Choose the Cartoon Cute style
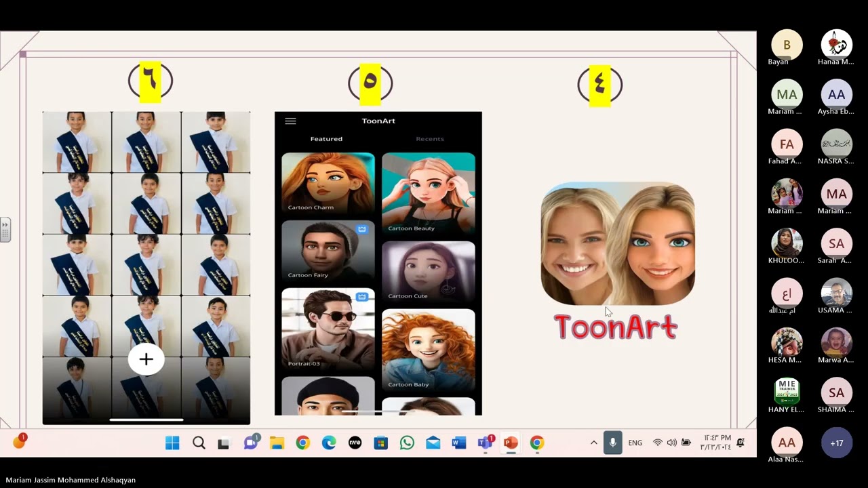868x488 pixels. click(x=429, y=272)
